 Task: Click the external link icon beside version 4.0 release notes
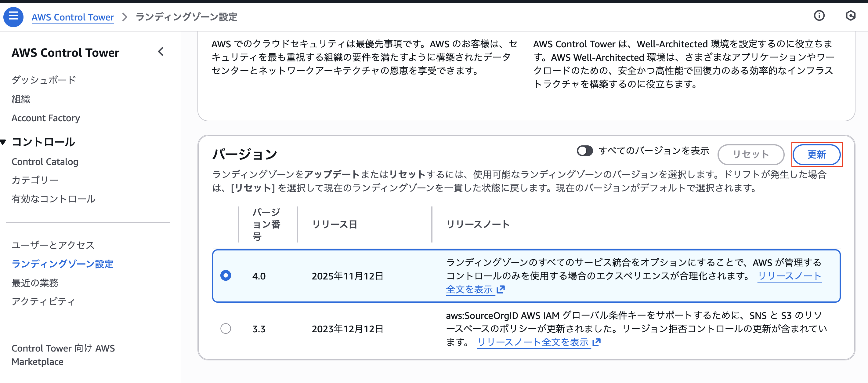pyautogui.click(x=501, y=290)
